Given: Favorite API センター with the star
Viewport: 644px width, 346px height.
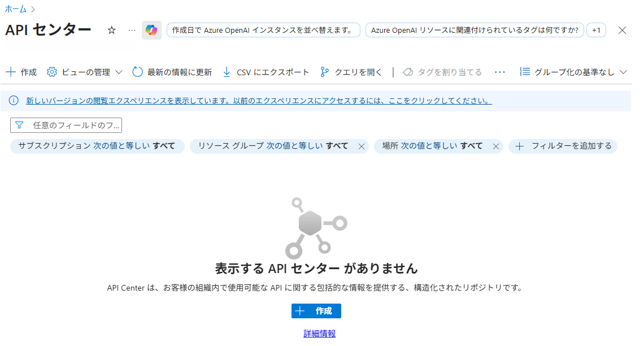Looking at the screenshot, I should (x=111, y=29).
